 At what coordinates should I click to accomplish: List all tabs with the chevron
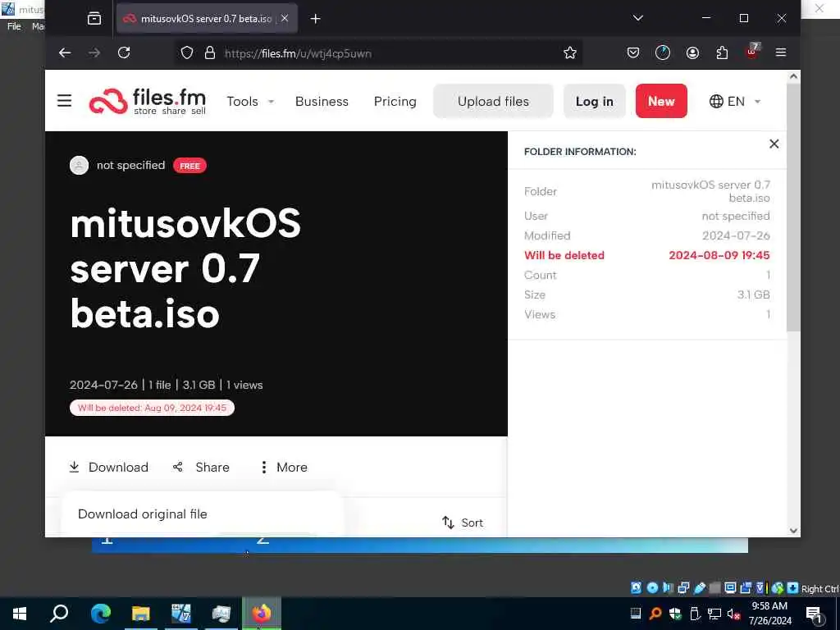[638, 18]
